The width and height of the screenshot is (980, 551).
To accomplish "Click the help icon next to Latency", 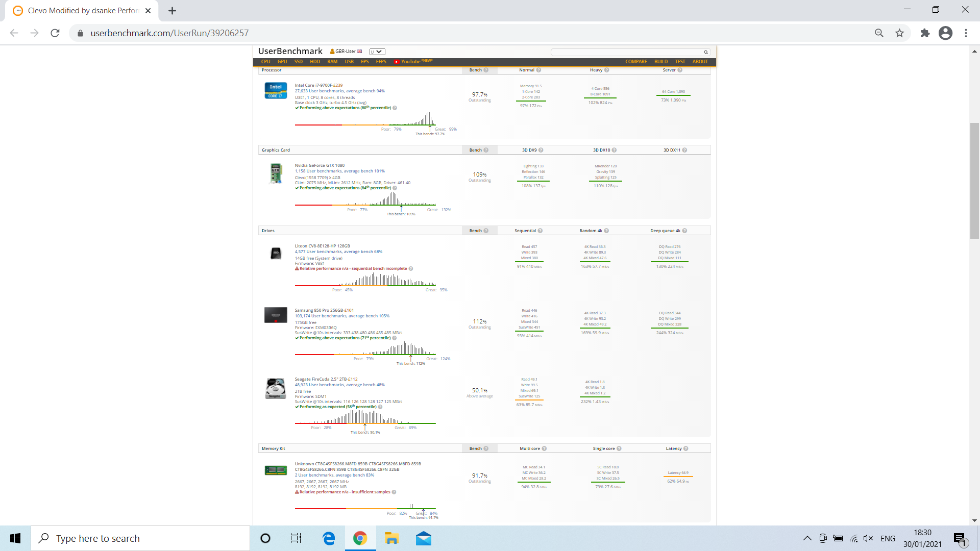I will [x=685, y=449].
